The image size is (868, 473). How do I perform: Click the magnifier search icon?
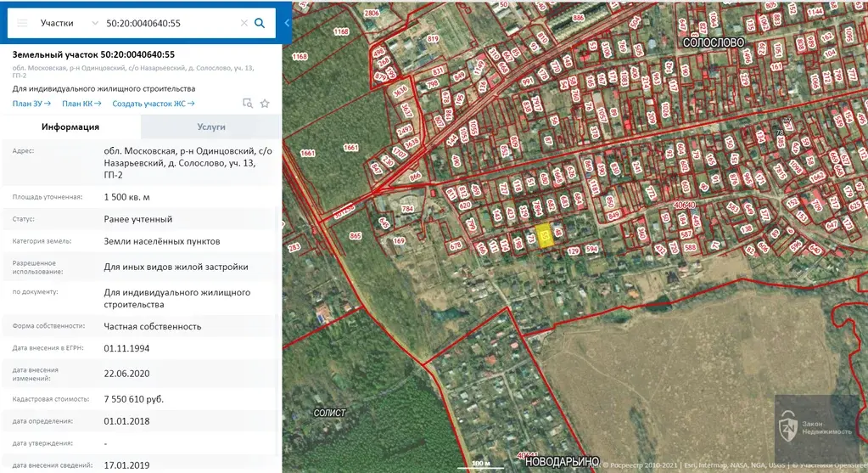(x=260, y=23)
